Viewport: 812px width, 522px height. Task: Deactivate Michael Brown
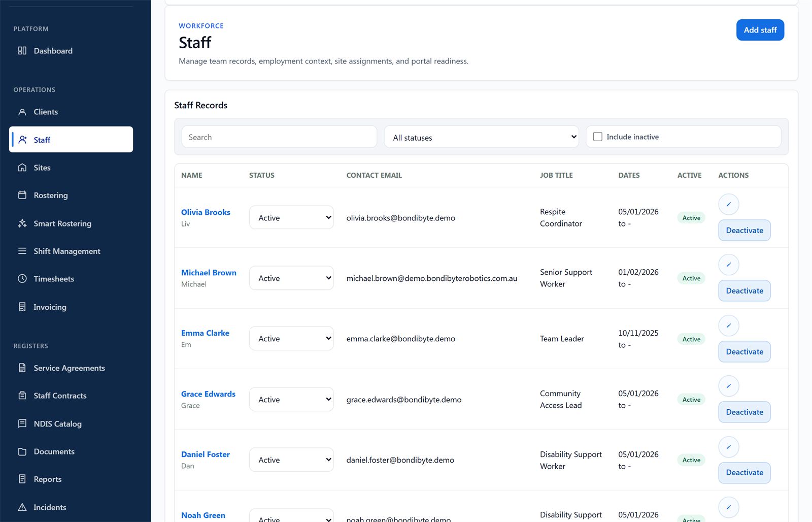(x=745, y=291)
